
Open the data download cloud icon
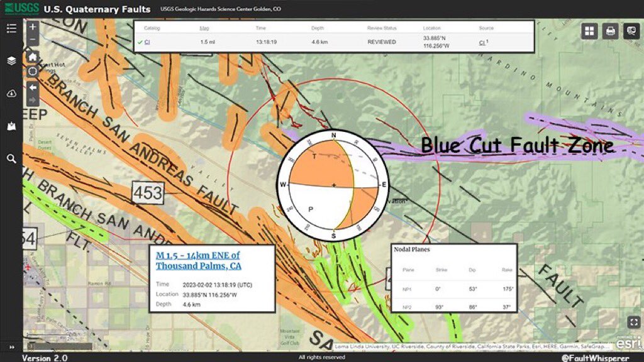pyautogui.click(x=11, y=94)
